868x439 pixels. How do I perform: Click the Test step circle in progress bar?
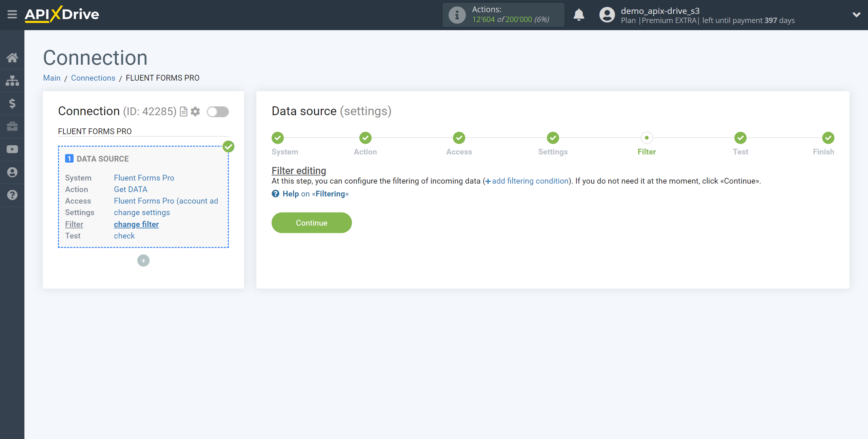tap(740, 138)
